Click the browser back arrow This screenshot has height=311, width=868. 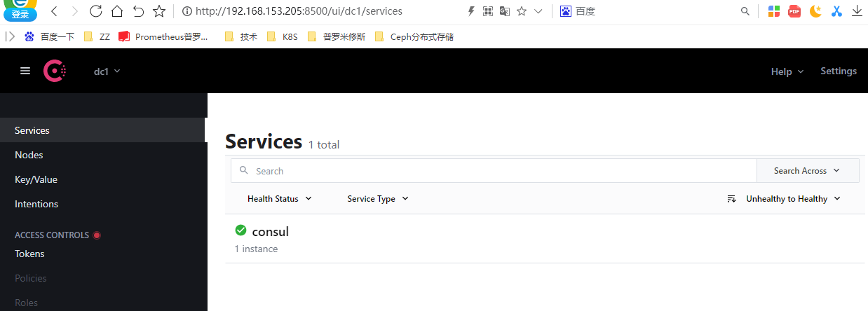[x=55, y=11]
